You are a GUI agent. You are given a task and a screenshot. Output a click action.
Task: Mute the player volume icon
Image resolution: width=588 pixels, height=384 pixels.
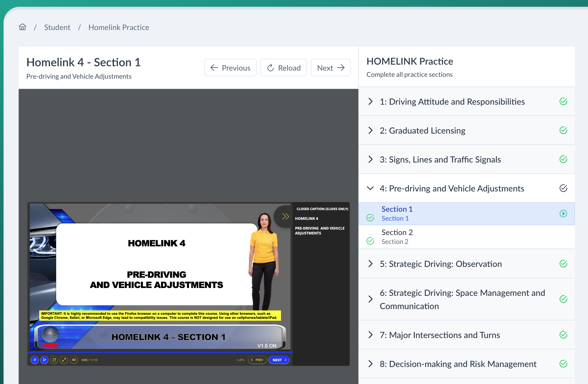point(74,360)
